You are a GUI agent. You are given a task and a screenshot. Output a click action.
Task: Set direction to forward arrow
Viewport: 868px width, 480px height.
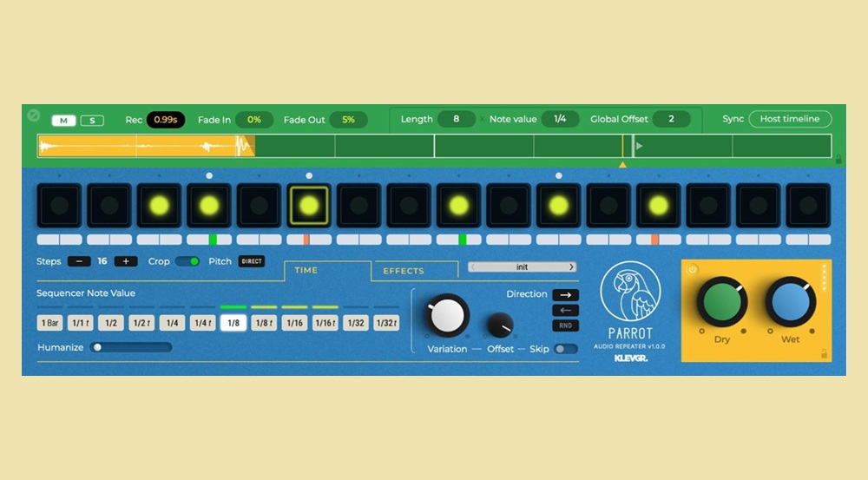coord(565,295)
